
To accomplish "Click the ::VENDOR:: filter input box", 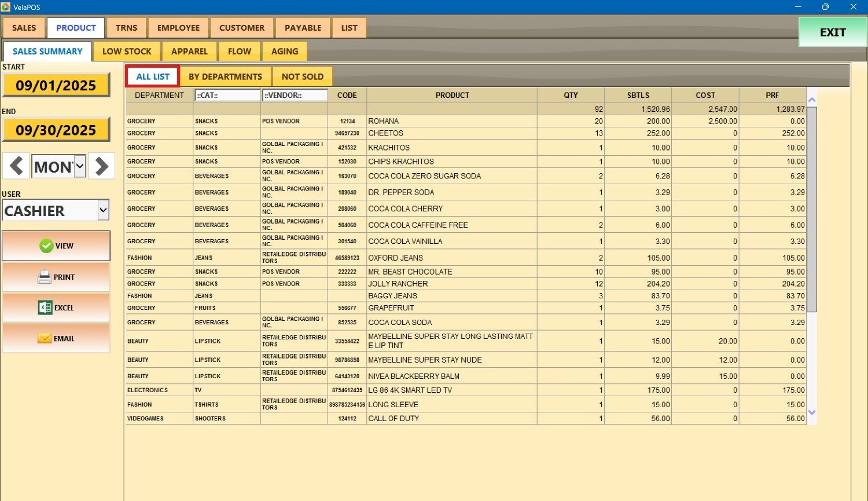I will (x=295, y=96).
